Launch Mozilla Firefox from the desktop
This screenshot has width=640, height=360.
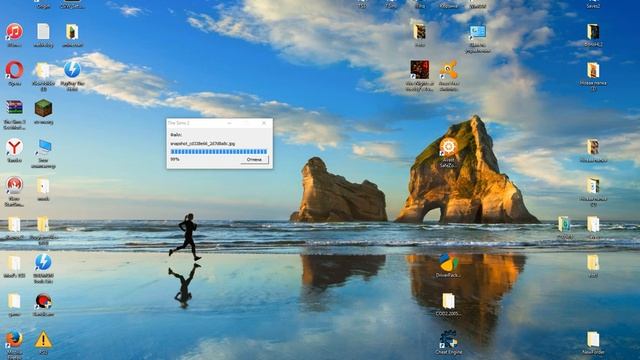(x=14, y=340)
